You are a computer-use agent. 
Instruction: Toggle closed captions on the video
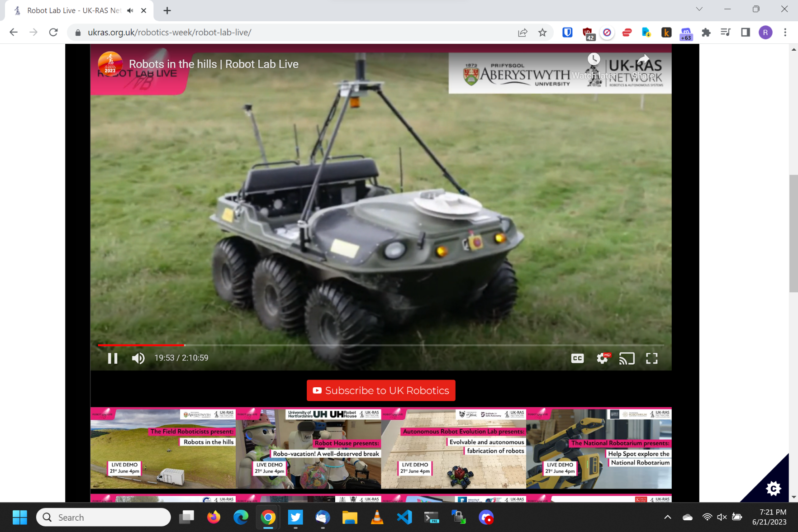coord(577,358)
